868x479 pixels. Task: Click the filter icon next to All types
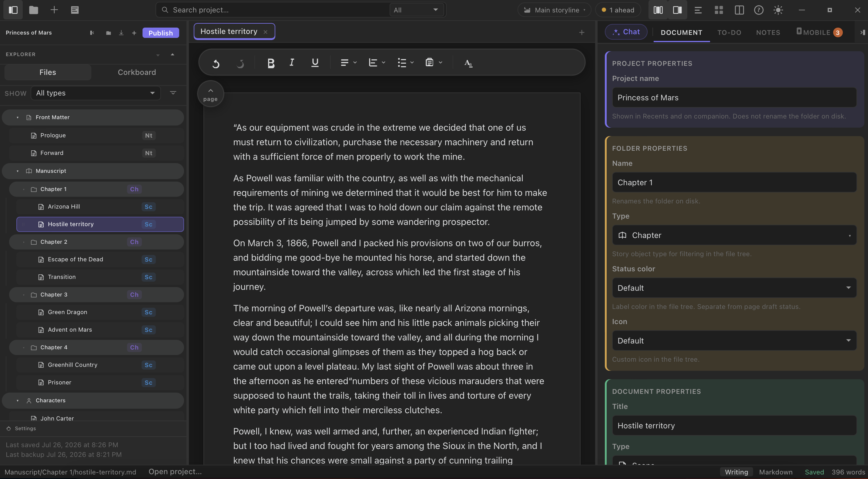point(173,93)
